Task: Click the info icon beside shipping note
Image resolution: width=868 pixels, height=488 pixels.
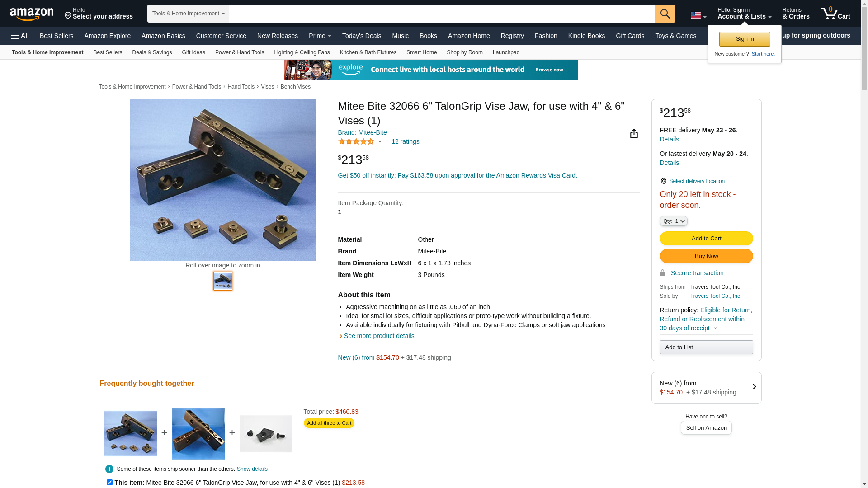Action: 109,469
